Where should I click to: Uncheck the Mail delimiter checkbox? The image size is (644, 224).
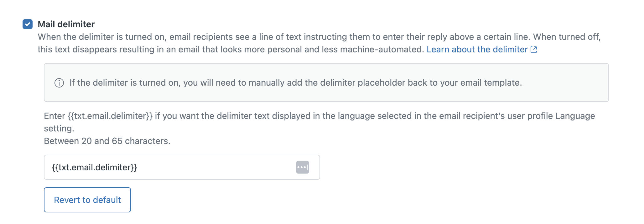pos(28,24)
